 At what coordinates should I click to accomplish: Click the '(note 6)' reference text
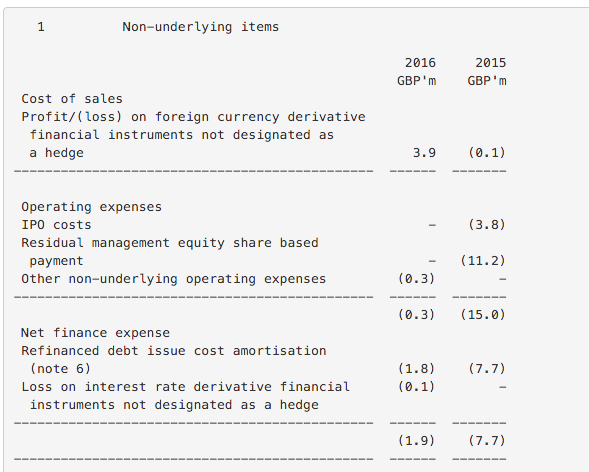60,369
